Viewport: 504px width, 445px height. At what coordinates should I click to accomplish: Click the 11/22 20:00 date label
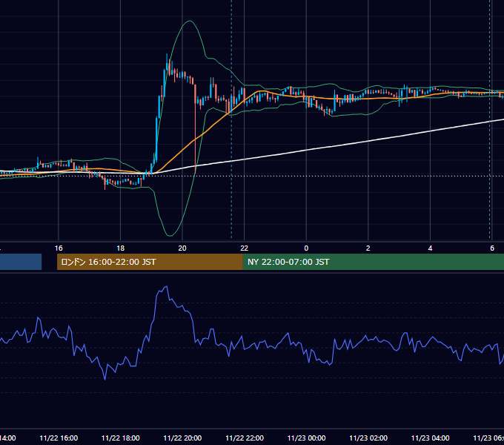coord(182,438)
